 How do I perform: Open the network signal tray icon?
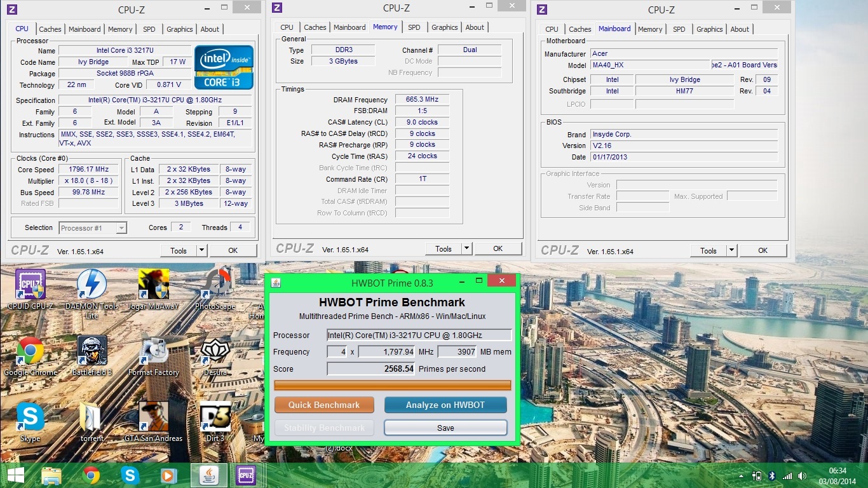787,476
